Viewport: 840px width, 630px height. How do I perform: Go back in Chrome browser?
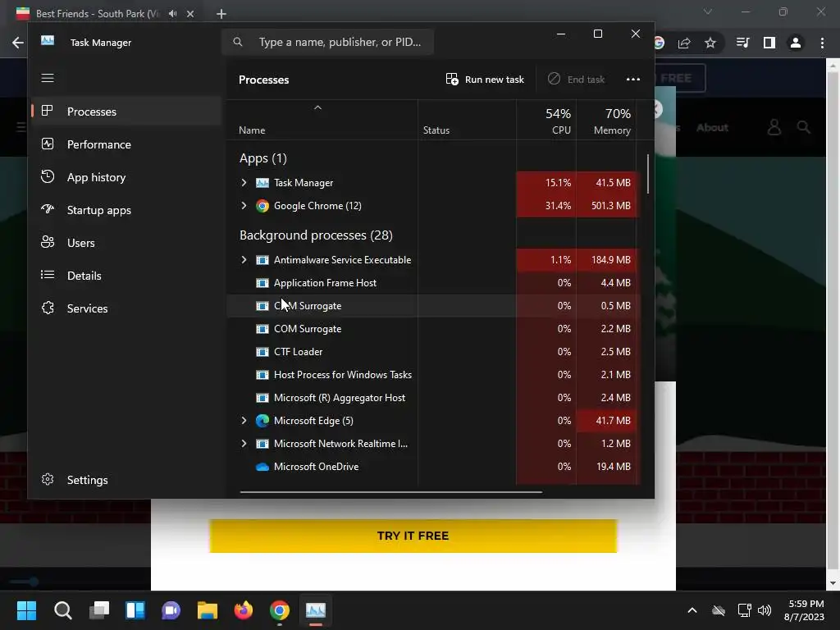click(18, 43)
